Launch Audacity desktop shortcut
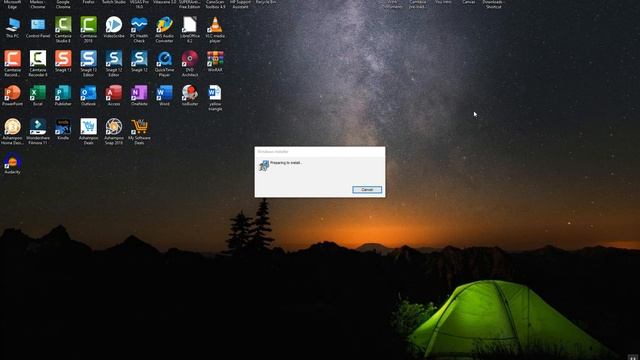The height and width of the screenshot is (360, 640). [12, 163]
